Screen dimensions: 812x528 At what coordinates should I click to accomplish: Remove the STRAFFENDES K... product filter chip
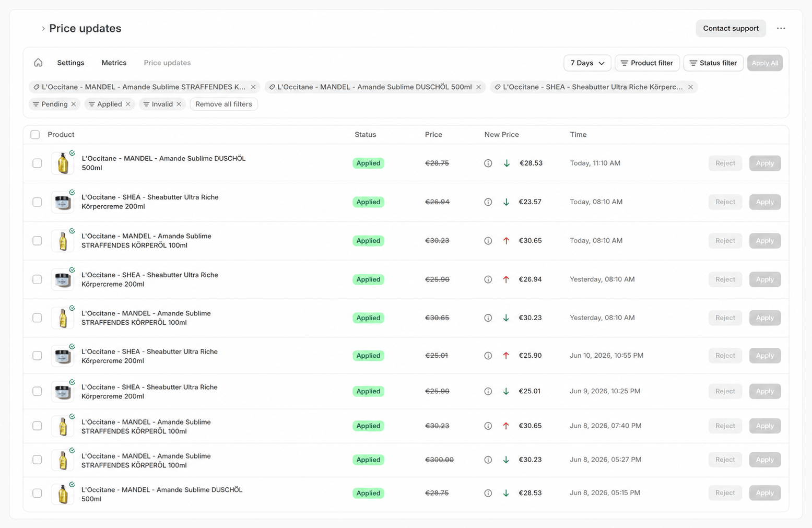point(253,87)
